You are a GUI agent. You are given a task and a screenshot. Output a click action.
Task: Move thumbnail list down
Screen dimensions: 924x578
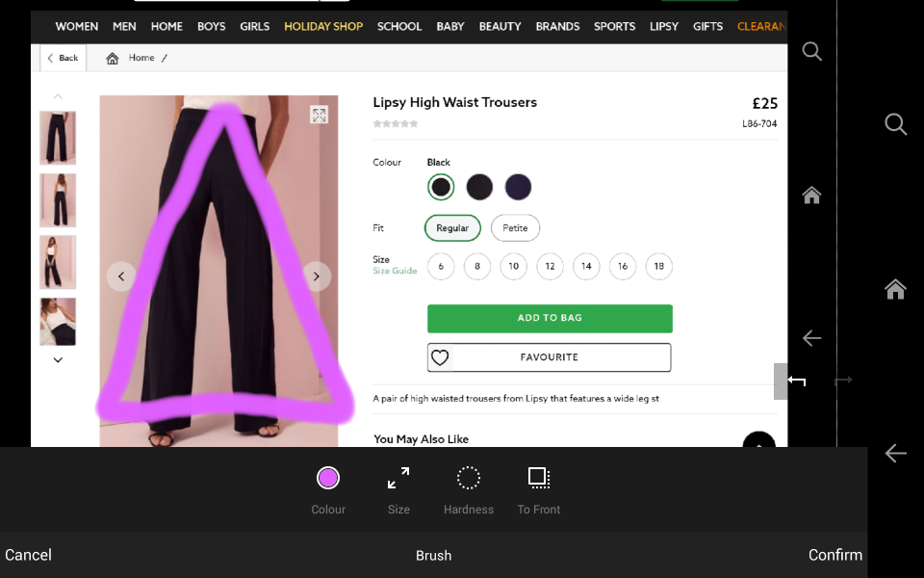(58, 359)
